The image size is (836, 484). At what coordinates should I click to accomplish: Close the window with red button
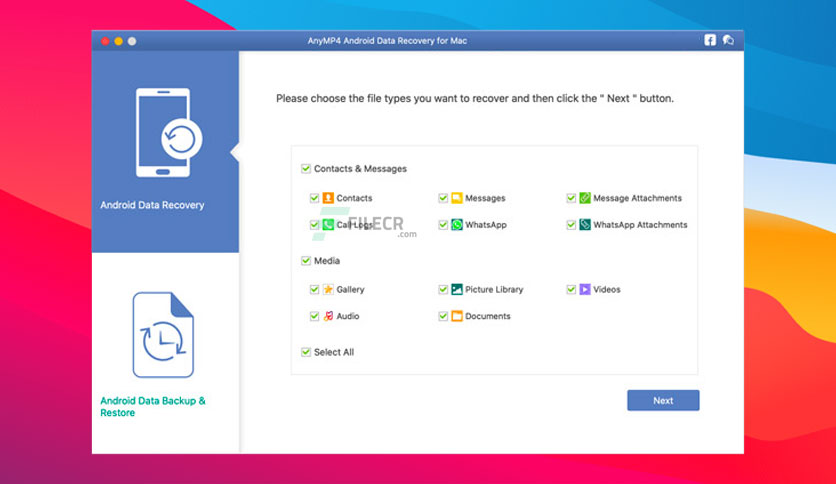point(105,41)
